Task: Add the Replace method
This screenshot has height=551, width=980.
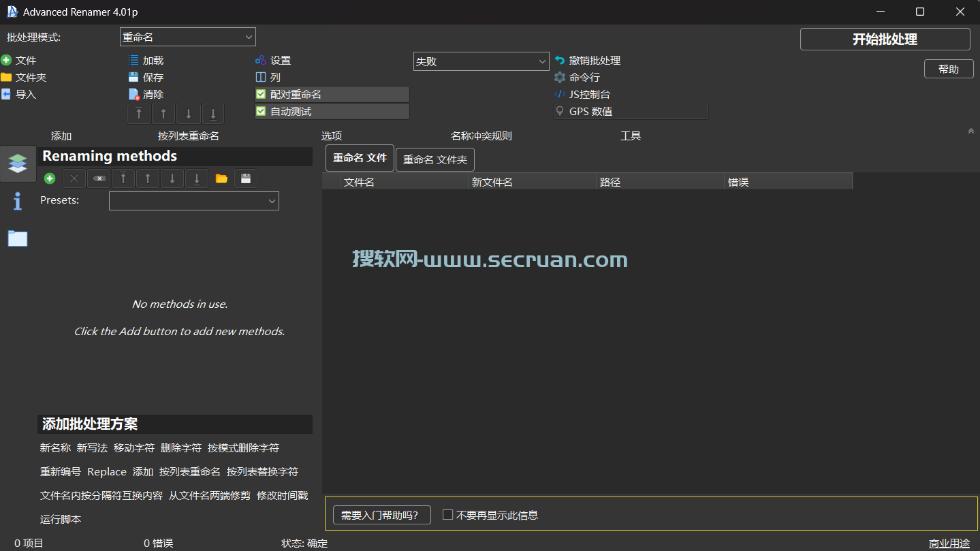Action: (x=107, y=472)
